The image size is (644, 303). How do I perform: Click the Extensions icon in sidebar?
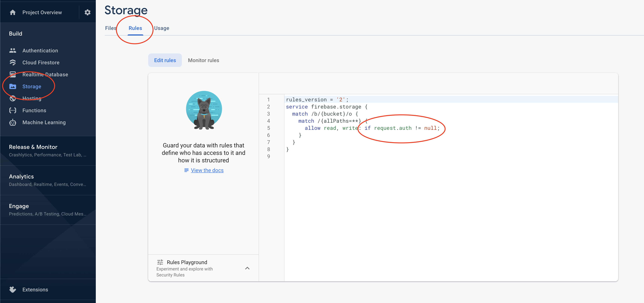(13, 290)
